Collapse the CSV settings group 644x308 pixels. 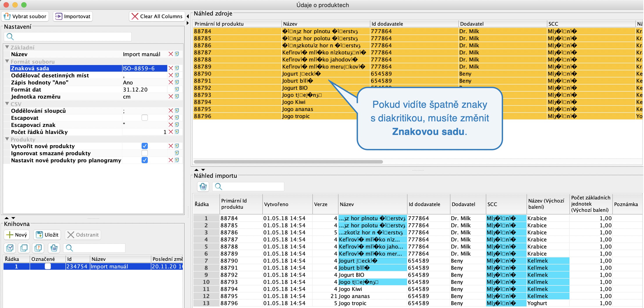(7, 104)
